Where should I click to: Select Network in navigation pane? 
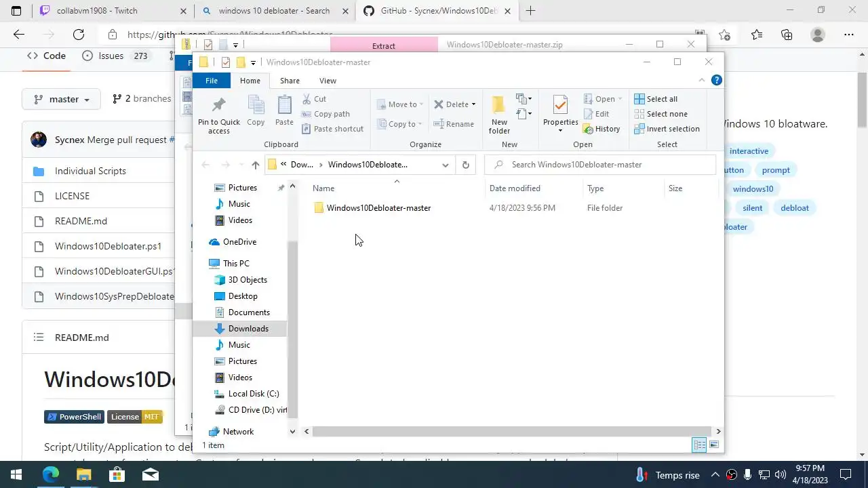click(238, 432)
